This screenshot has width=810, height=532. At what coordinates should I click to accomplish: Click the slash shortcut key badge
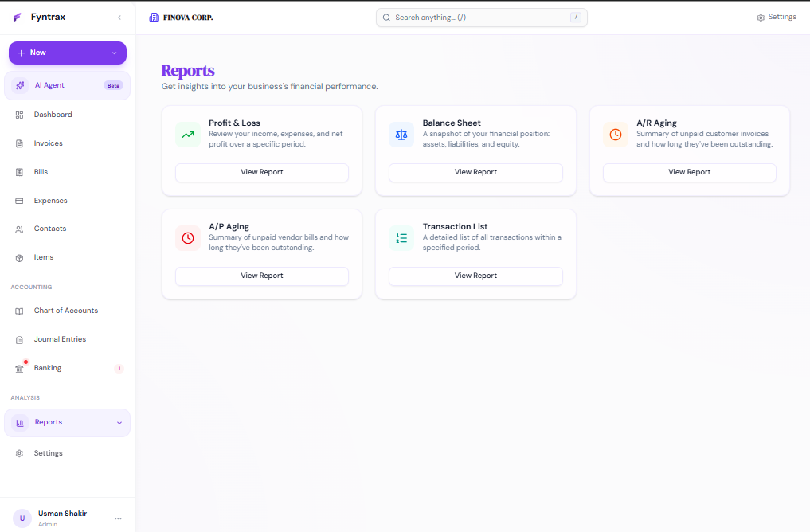click(576, 18)
